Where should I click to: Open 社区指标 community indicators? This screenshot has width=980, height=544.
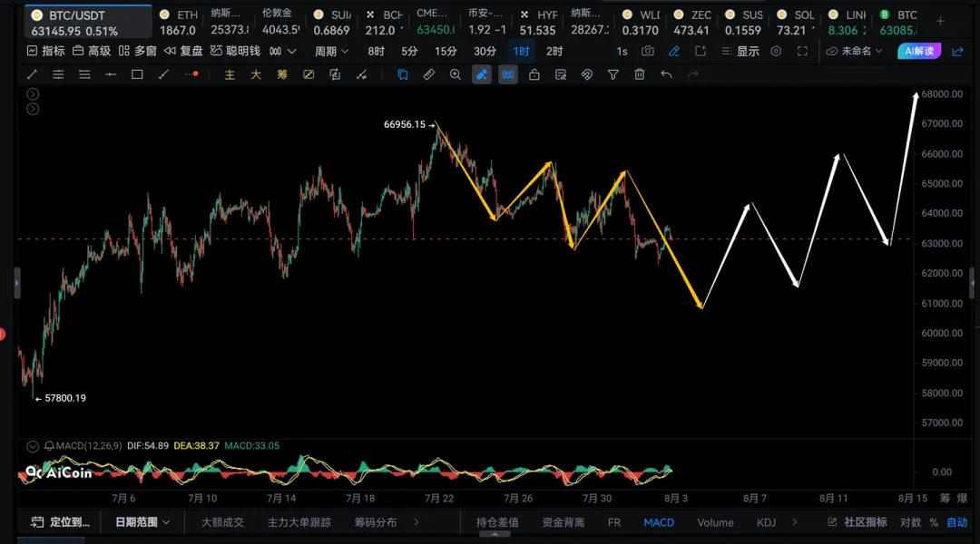point(857,522)
